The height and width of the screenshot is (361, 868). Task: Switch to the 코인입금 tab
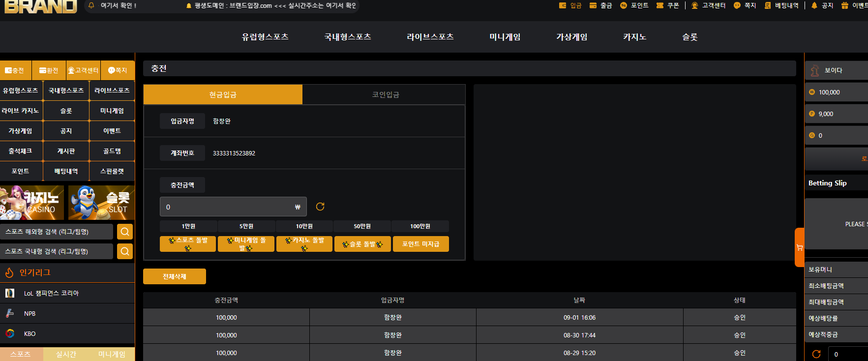pyautogui.click(x=386, y=94)
